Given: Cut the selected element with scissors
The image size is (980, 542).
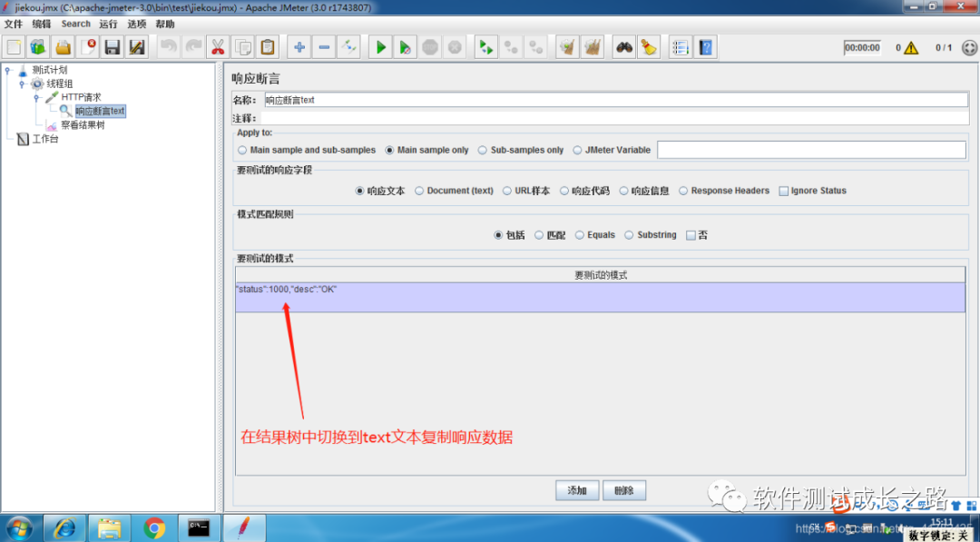Looking at the screenshot, I should pos(218,47).
